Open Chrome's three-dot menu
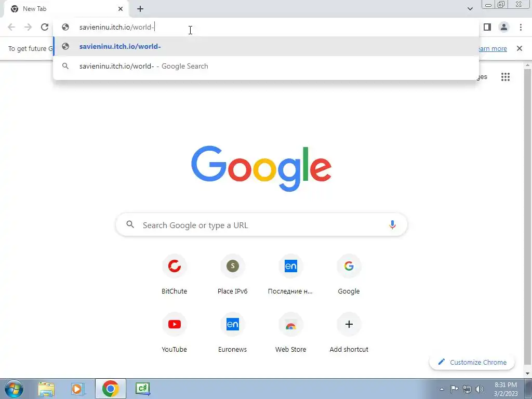The height and width of the screenshot is (399, 532). pos(521,27)
